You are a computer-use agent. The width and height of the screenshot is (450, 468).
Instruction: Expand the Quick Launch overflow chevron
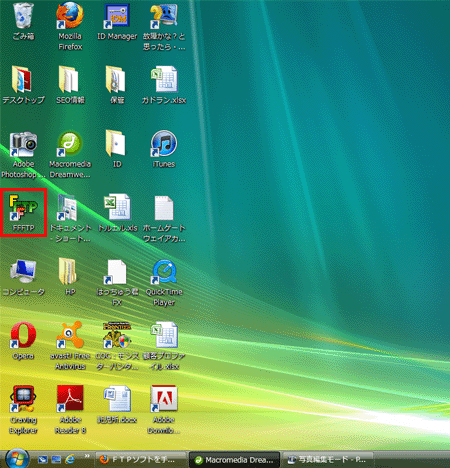pyautogui.click(x=87, y=456)
